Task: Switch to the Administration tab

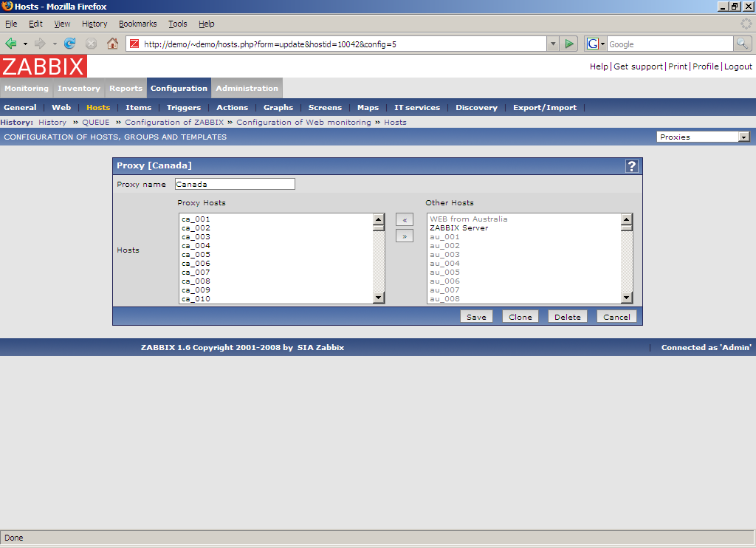Action: [x=247, y=89]
